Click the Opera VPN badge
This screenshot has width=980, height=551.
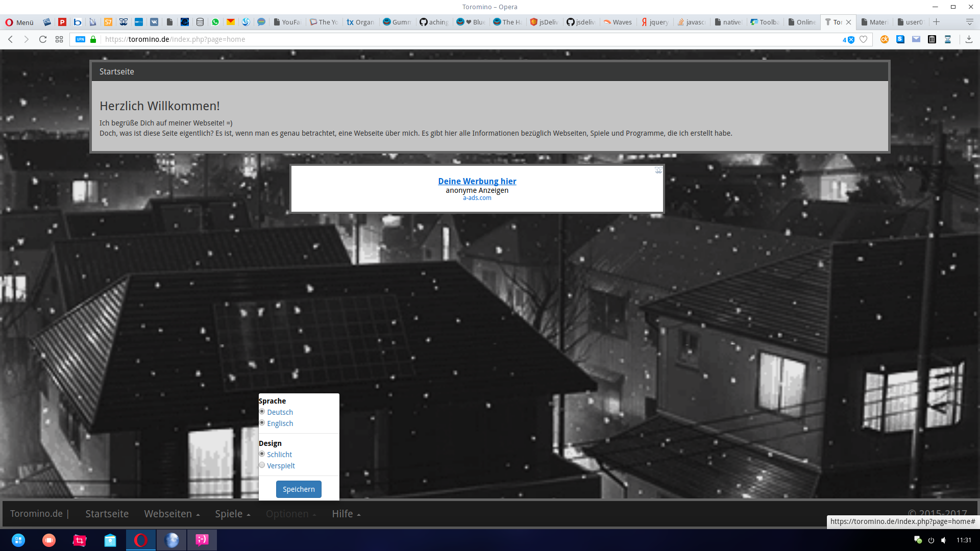click(80, 39)
